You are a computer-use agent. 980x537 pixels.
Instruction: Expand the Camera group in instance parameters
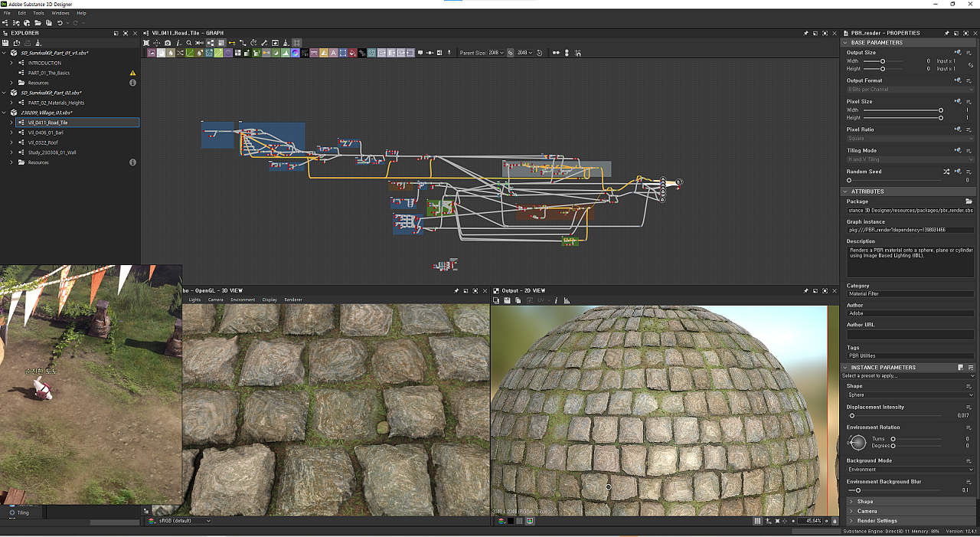pyautogui.click(x=851, y=511)
